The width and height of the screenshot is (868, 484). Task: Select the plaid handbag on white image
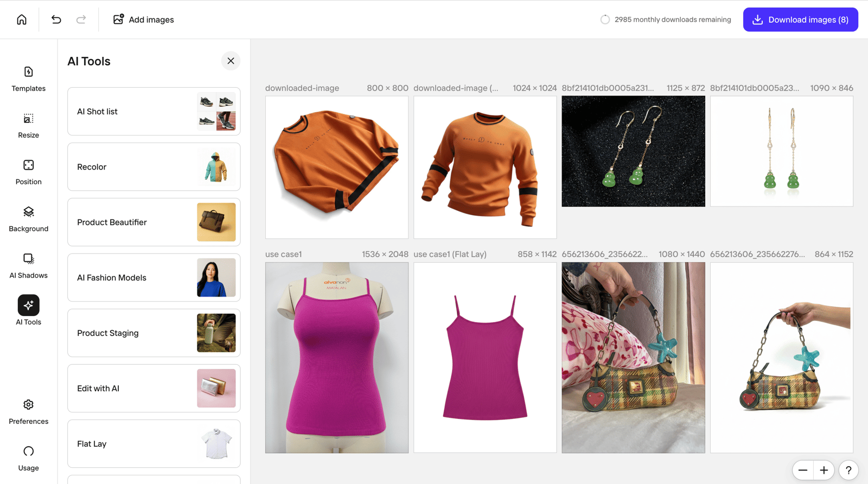click(x=782, y=358)
